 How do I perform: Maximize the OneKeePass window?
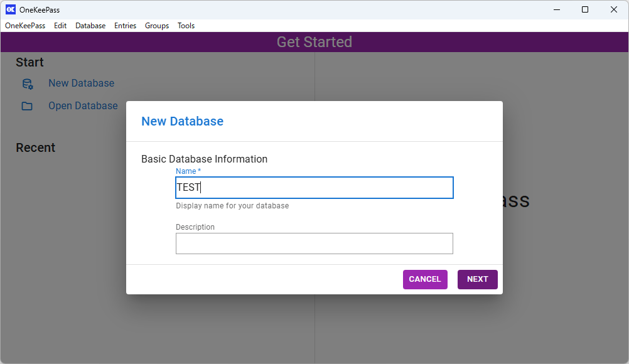[x=585, y=9]
